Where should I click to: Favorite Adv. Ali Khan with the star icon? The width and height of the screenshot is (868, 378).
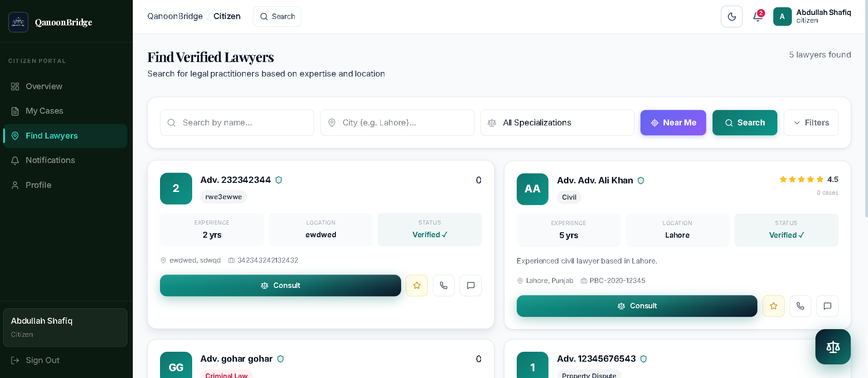click(x=774, y=306)
